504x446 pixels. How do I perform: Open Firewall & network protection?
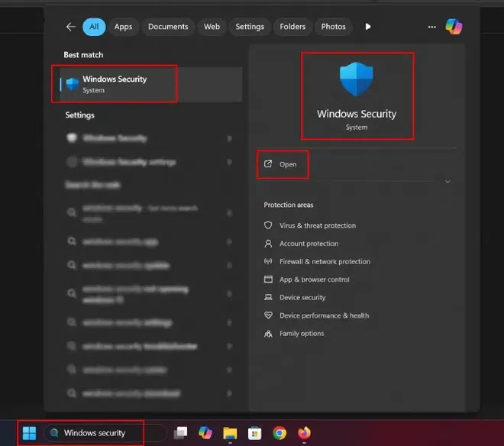[x=325, y=262]
